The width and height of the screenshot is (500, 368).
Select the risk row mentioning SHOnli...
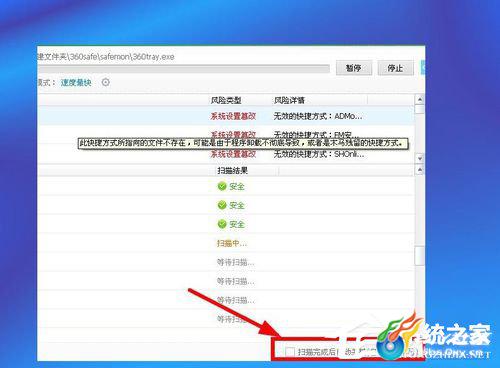coord(226,154)
